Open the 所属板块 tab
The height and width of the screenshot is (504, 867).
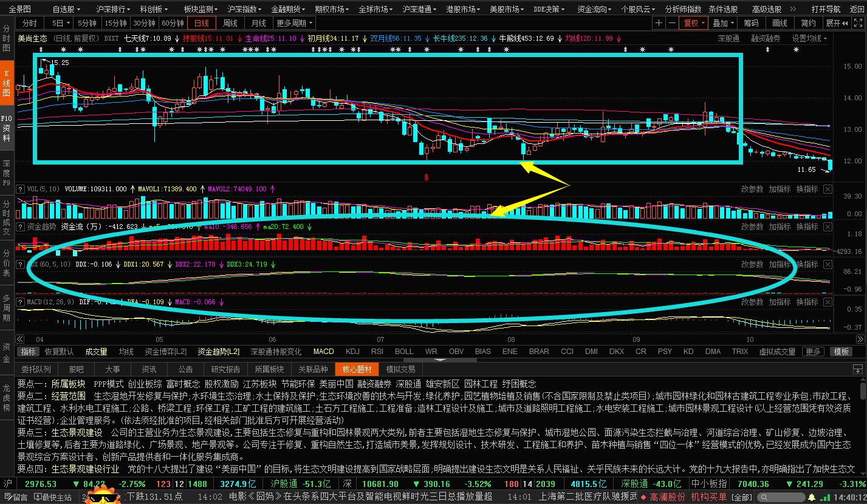[269, 369]
